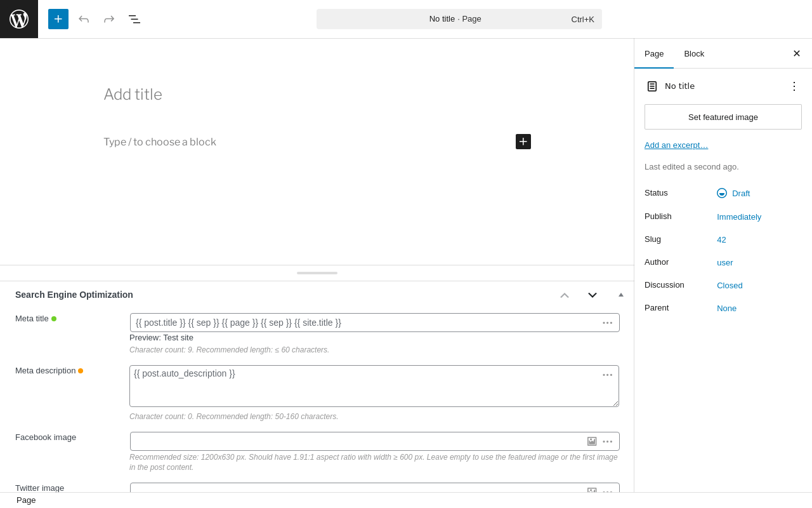Open the block inserter in the top toolbar

point(58,19)
